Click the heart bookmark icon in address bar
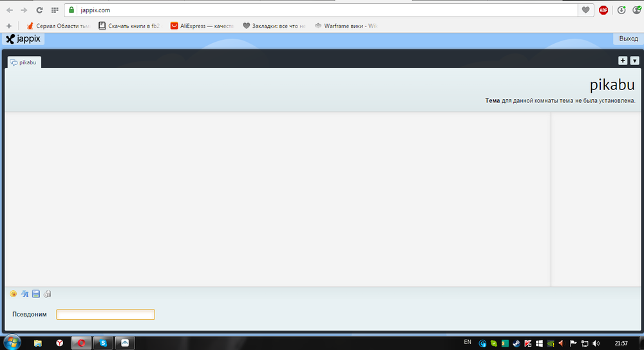The height and width of the screenshot is (350, 644). pos(585,10)
